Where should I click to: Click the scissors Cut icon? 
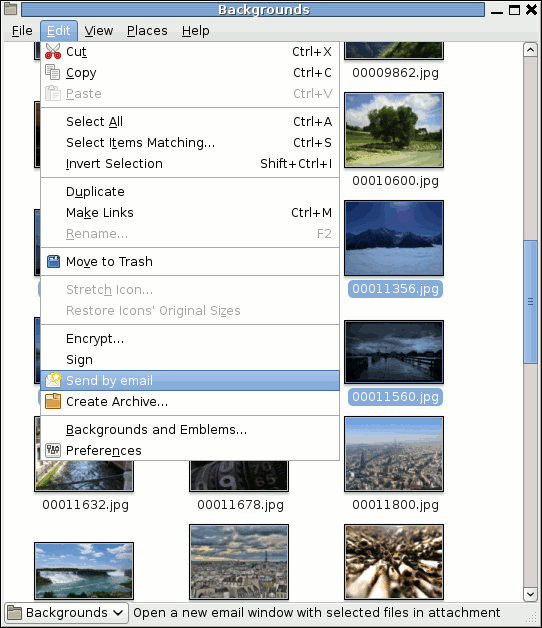tap(53, 51)
